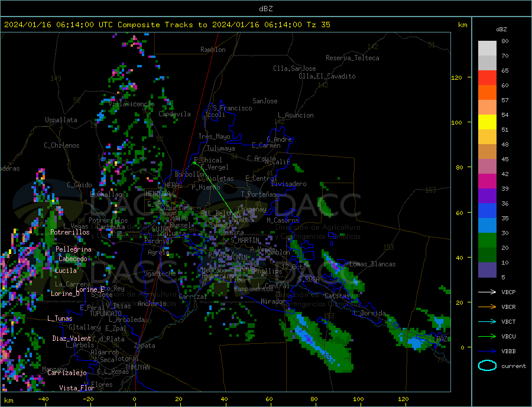Select the 65 dBZ red color swatch

point(487,77)
